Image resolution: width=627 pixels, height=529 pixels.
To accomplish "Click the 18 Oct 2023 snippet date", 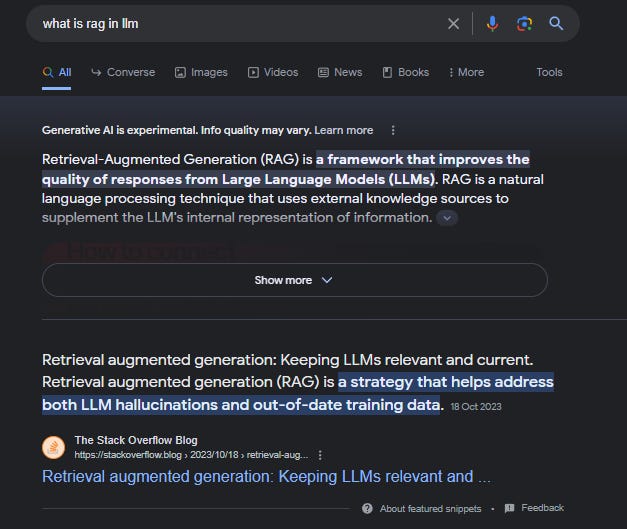I will coord(476,407).
